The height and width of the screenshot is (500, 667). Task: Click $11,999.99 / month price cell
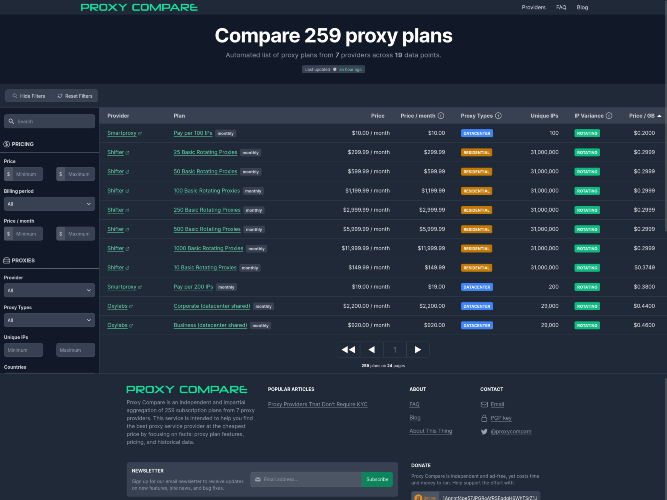366,249
